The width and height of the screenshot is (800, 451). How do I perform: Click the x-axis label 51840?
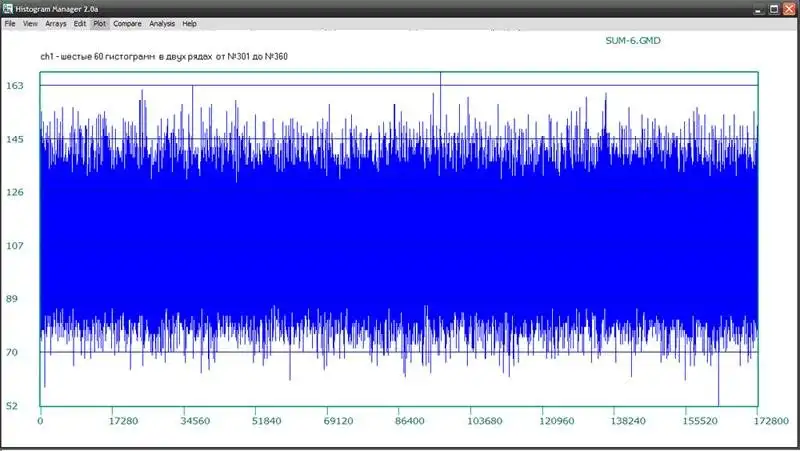[x=266, y=421]
